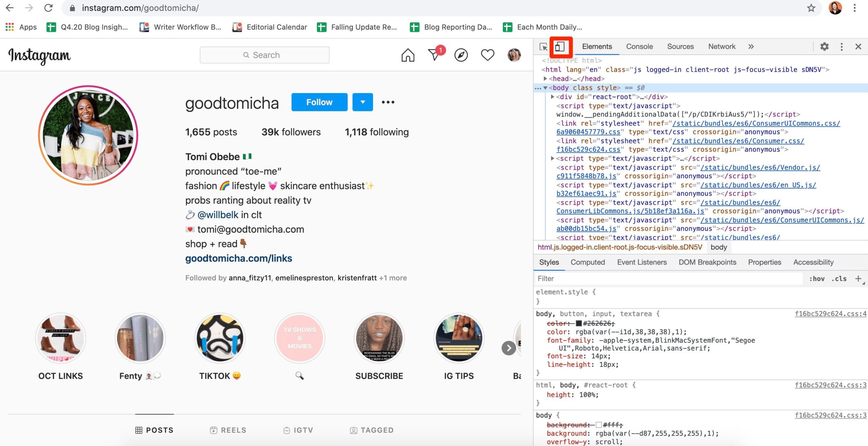Open goodtomicha.com/links link
Viewport: 868px width, 446px height.
[x=238, y=259]
